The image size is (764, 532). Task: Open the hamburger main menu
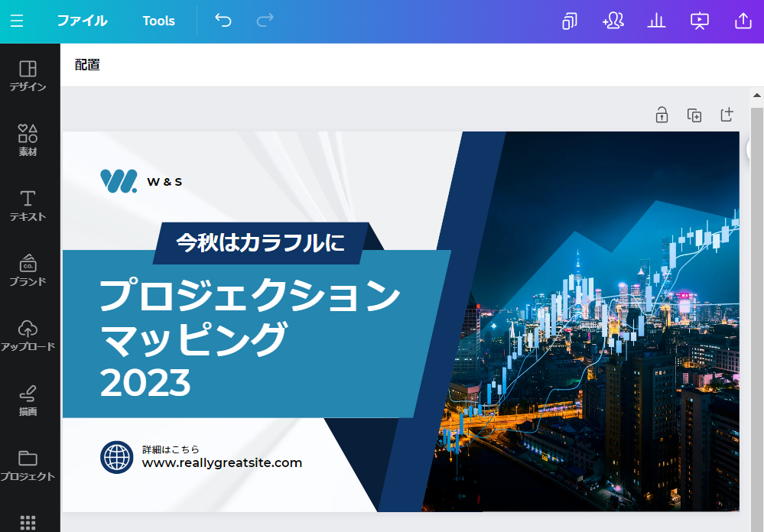[x=17, y=21]
